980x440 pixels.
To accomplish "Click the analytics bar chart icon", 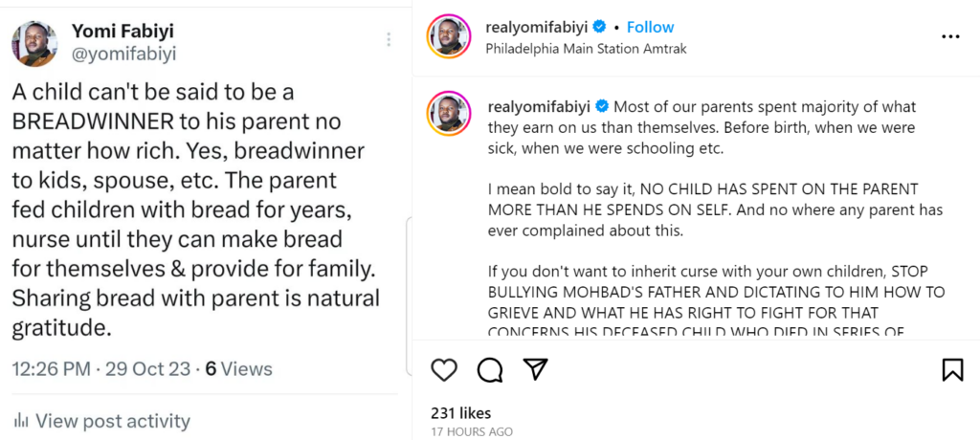I will (20, 421).
